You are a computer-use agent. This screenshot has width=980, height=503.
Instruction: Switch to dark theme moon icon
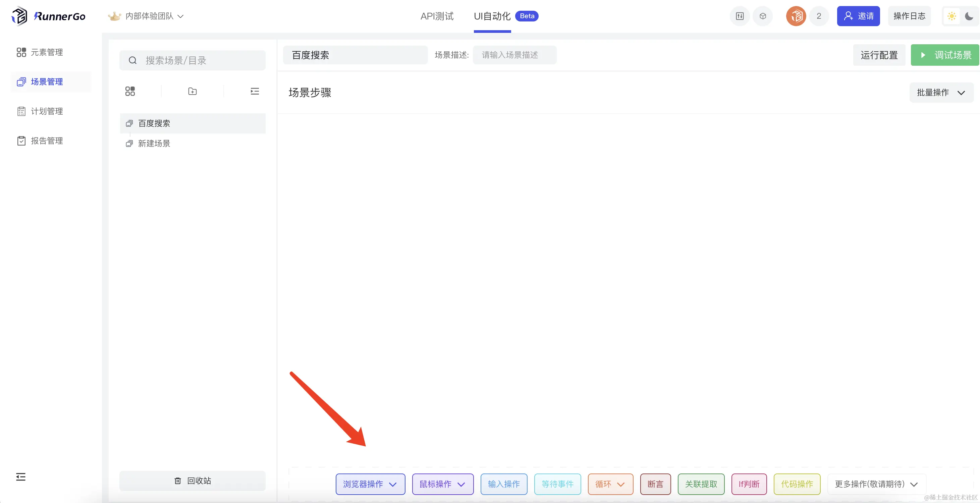click(x=969, y=16)
